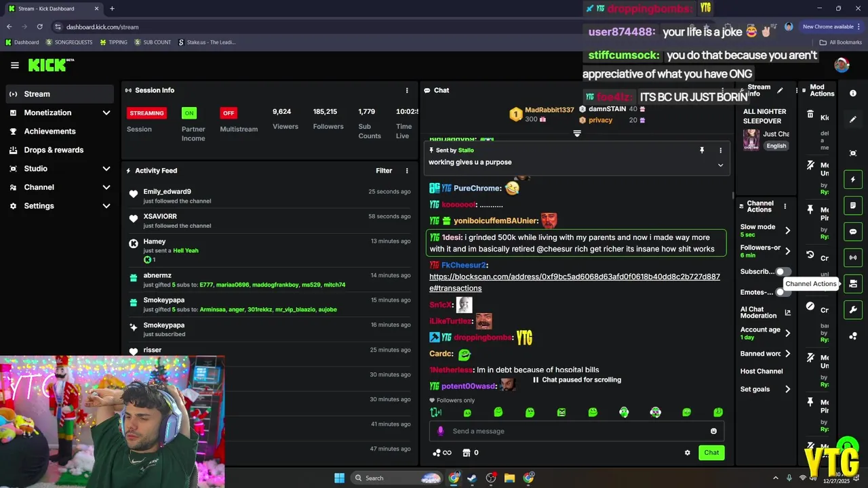Open the emoji picker in message box

713,431
